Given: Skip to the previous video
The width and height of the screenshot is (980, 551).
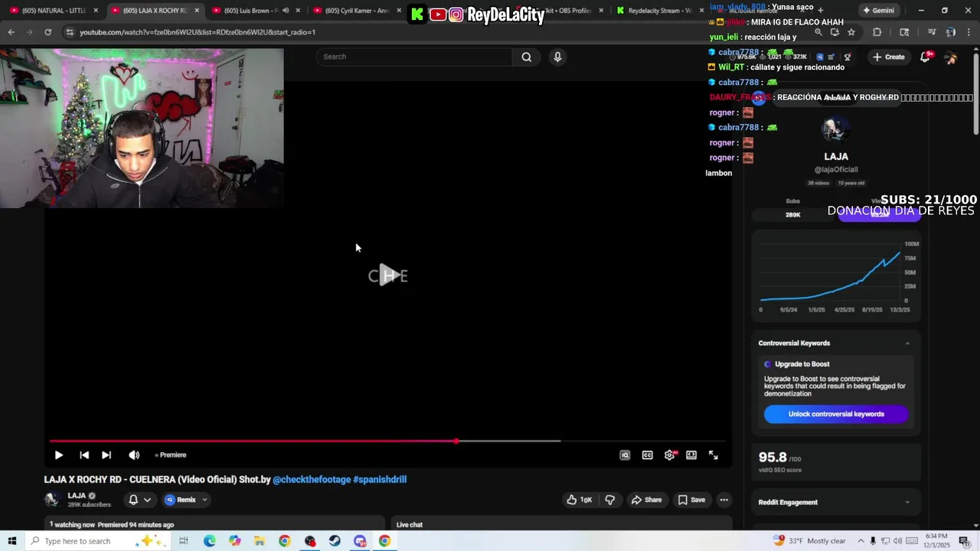Looking at the screenshot, I should pyautogui.click(x=84, y=455).
